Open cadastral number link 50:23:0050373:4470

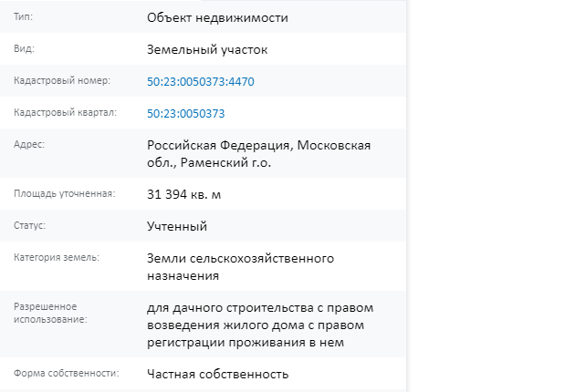click(x=200, y=82)
